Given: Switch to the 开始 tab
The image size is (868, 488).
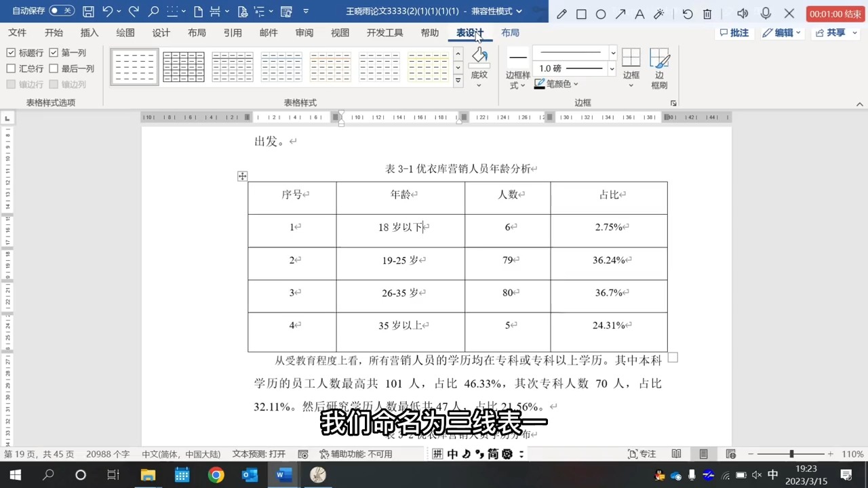Looking at the screenshot, I should [54, 33].
